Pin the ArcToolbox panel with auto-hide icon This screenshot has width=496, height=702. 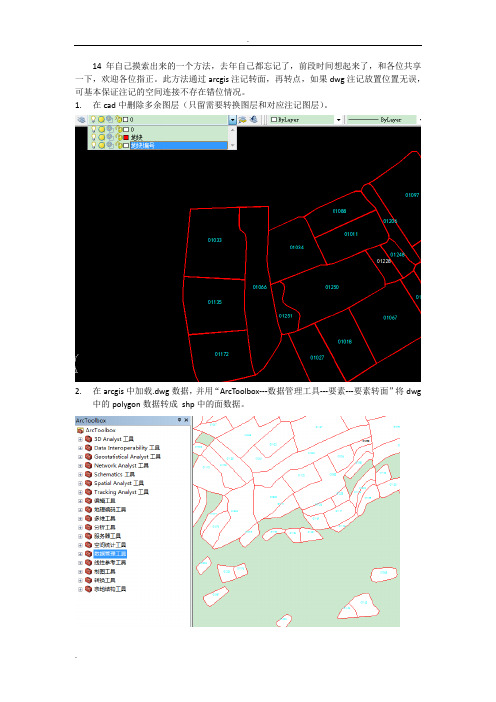(180, 420)
